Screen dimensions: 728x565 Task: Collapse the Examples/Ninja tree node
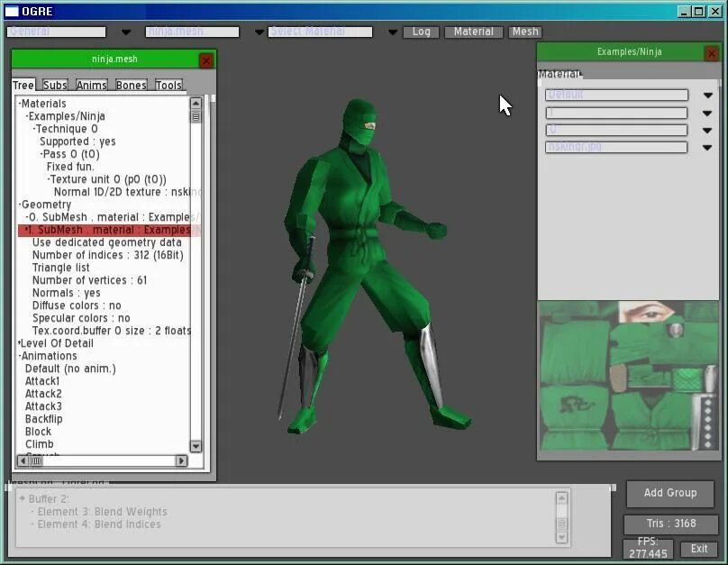coord(27,116)
